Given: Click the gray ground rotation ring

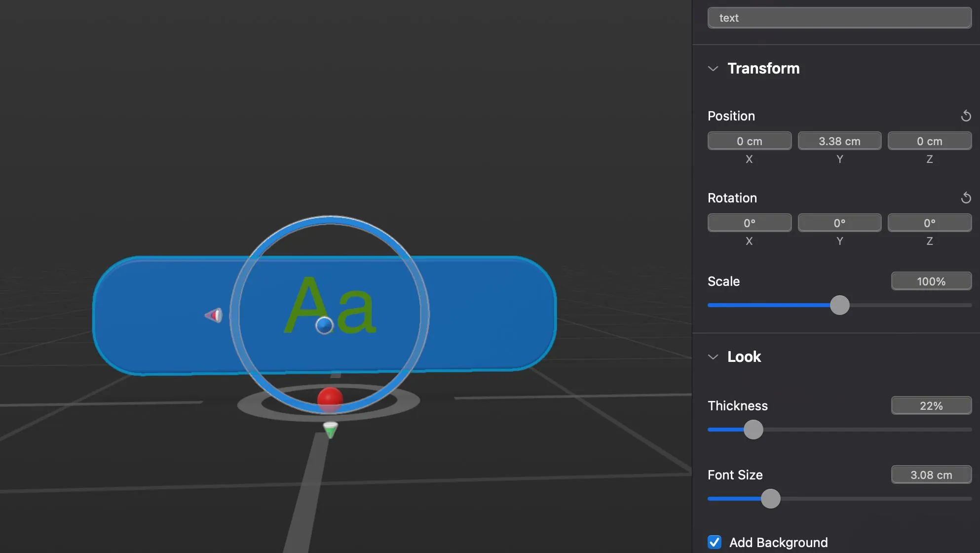Looking at the screenshot, I should 249,405.
